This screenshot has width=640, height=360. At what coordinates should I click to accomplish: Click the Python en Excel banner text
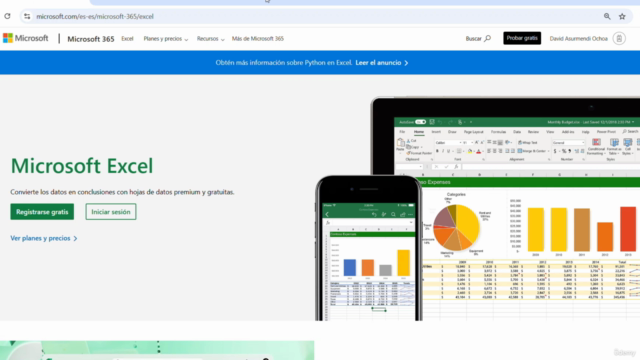coord(284,62)
